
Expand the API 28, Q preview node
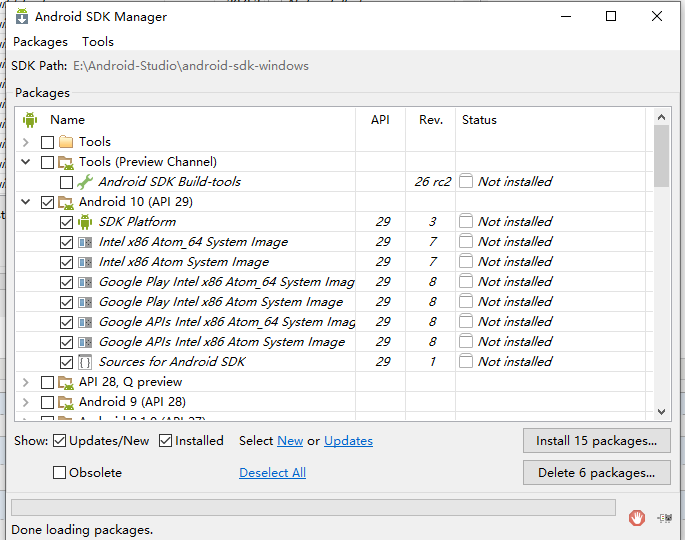pos(26,382)
